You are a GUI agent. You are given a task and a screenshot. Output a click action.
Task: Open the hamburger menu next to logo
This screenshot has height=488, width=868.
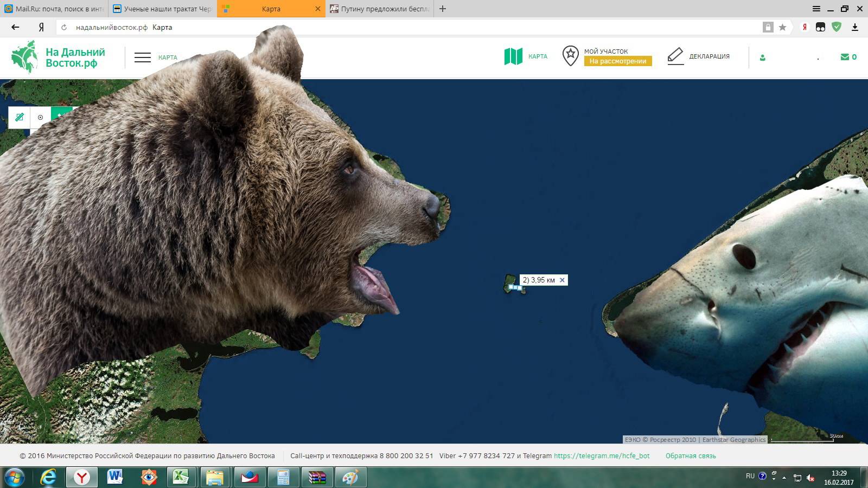click(x=143, y=57)
